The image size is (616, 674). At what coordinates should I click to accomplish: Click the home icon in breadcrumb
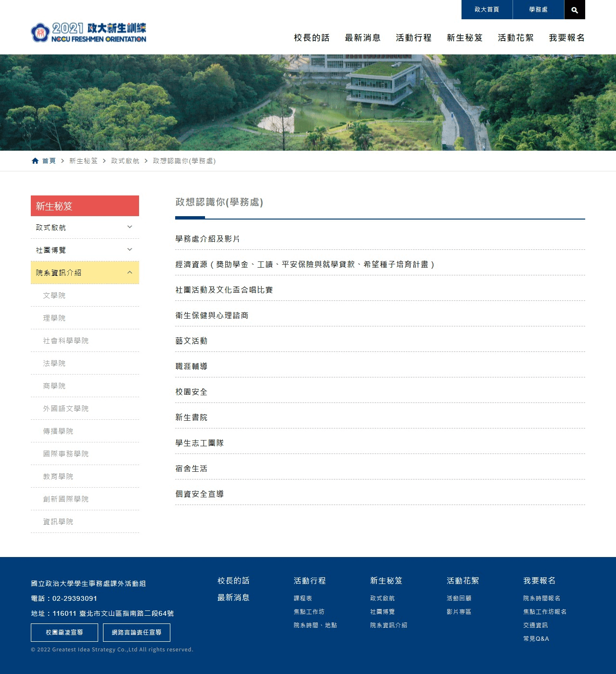click(35, 161)
